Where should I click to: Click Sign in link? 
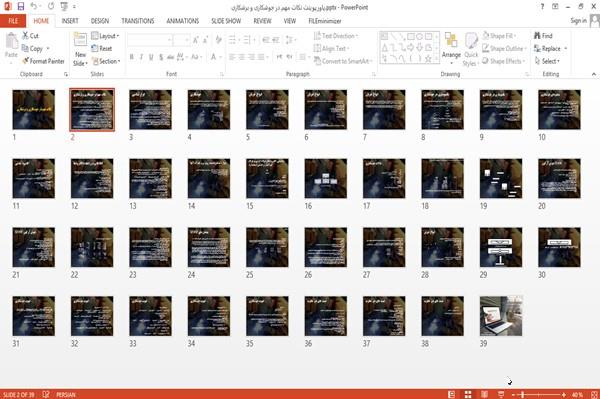click(578, 21)
